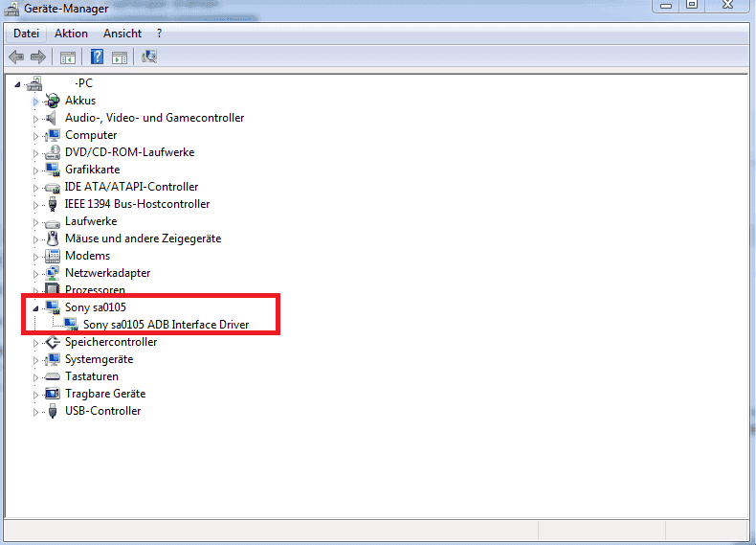Click the IDE ATA/ATAPI-Controller icon

tap(52, 187)
